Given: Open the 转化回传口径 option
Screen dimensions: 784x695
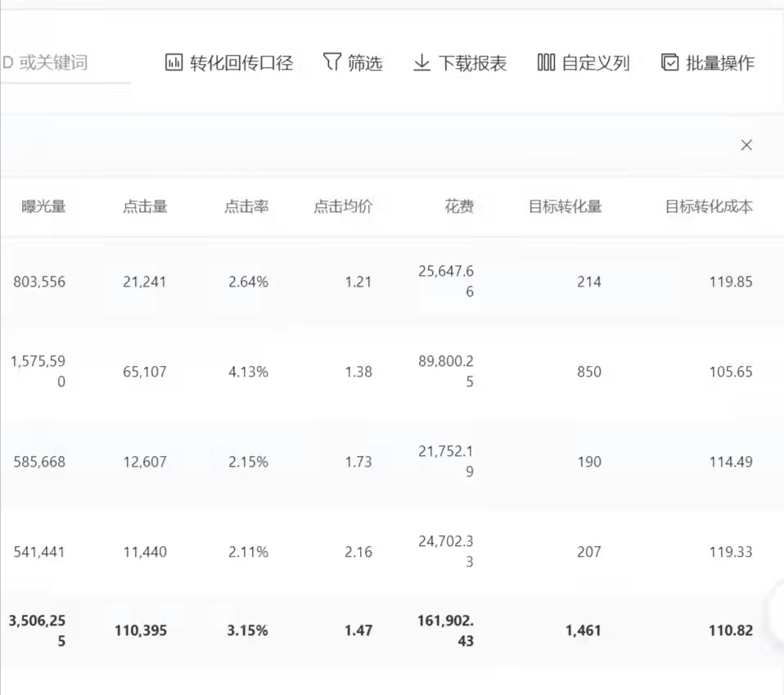Looking at the screenshot, I should coord(229,62).
